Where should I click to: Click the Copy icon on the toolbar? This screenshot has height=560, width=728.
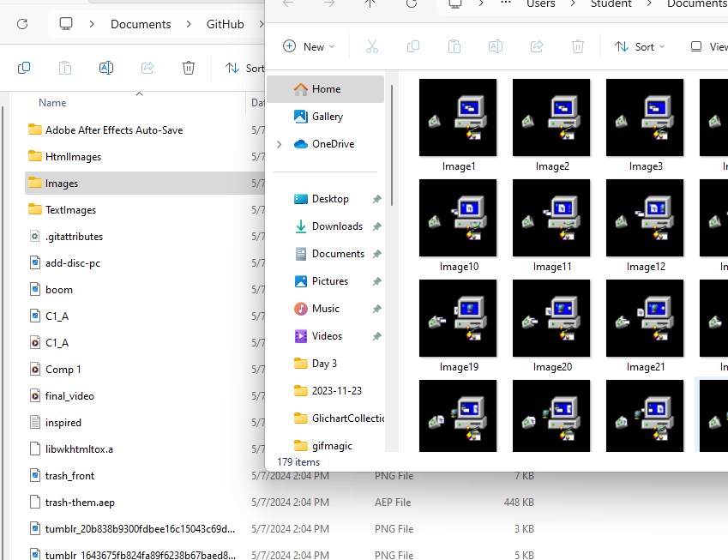(412, 46)
